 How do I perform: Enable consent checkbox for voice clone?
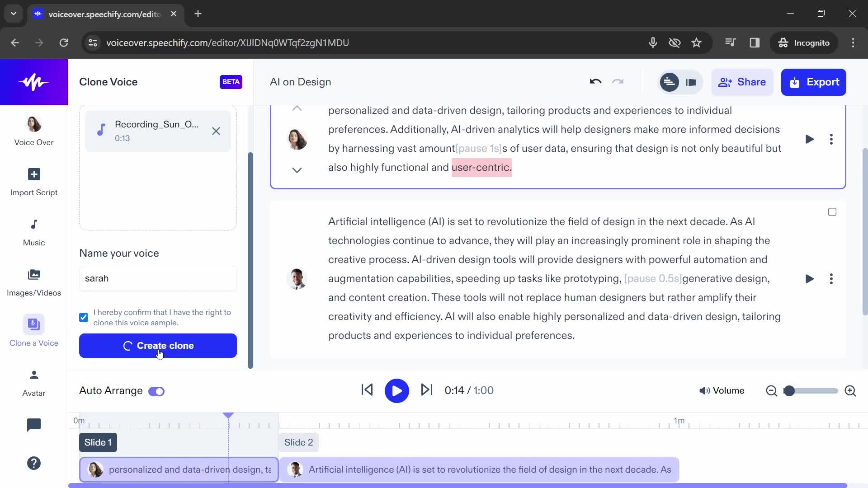pos(84,317)
